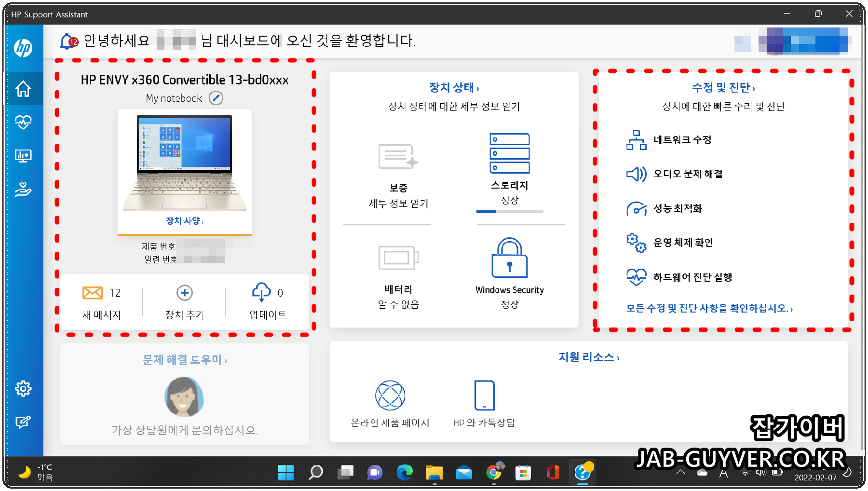Viewport: 868px width, 491px height.
Task: Open 수정 및 진단 heading link
Action: click(x=723, y=88)
